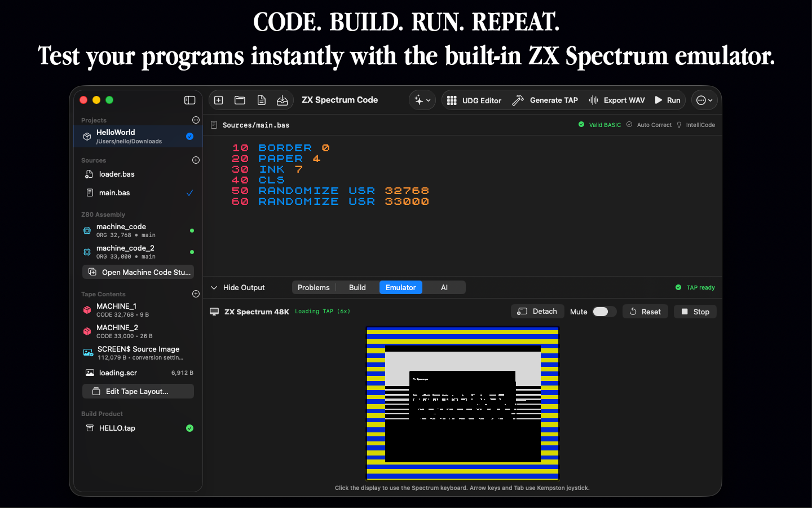
Task: Select the HelloWorld project
Action: click(138, 136)
